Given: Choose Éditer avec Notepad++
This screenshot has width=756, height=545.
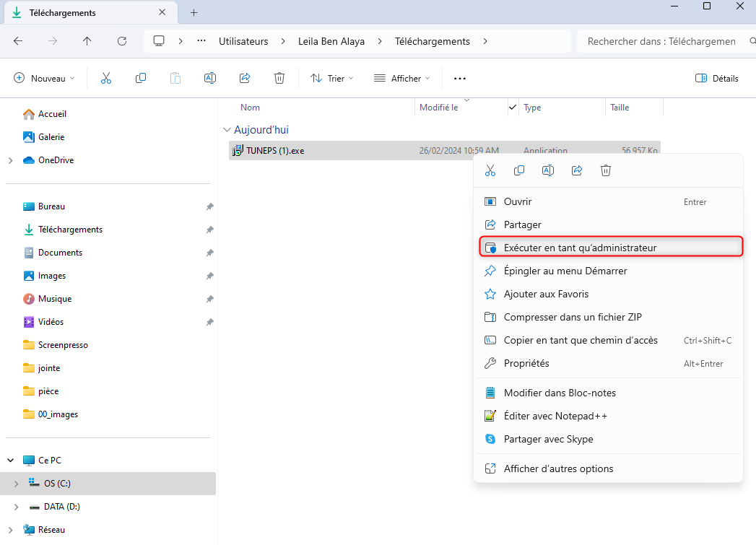Looking at the screenshot, I should click(x=555, y=416).
